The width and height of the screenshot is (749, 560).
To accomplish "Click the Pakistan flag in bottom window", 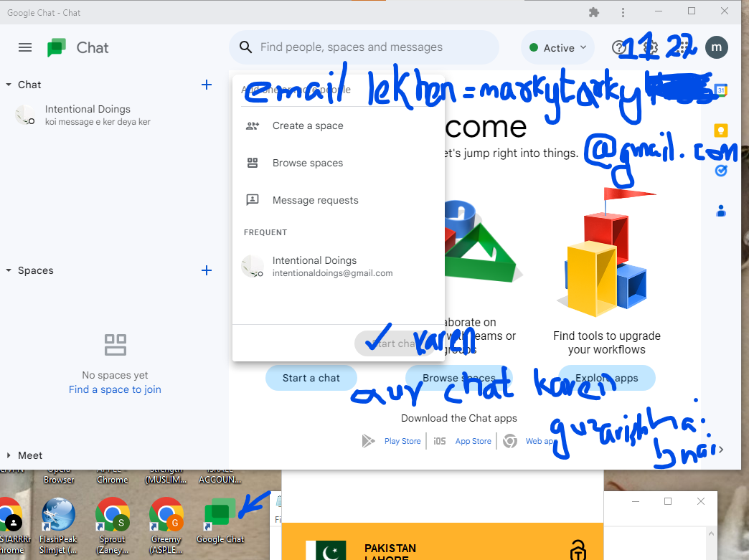I will 325,551.
